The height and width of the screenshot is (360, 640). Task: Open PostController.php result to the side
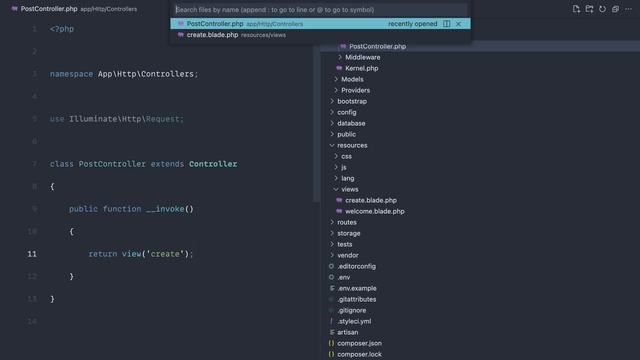click(x=447, y=24)
